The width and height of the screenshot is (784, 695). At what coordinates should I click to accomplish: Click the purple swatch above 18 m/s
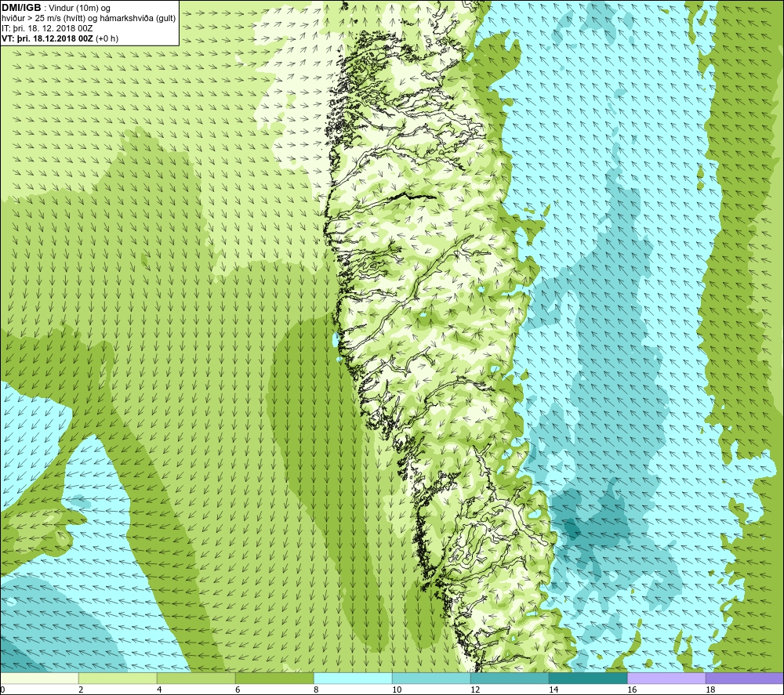pyautogui.click(x=745, y=678)
